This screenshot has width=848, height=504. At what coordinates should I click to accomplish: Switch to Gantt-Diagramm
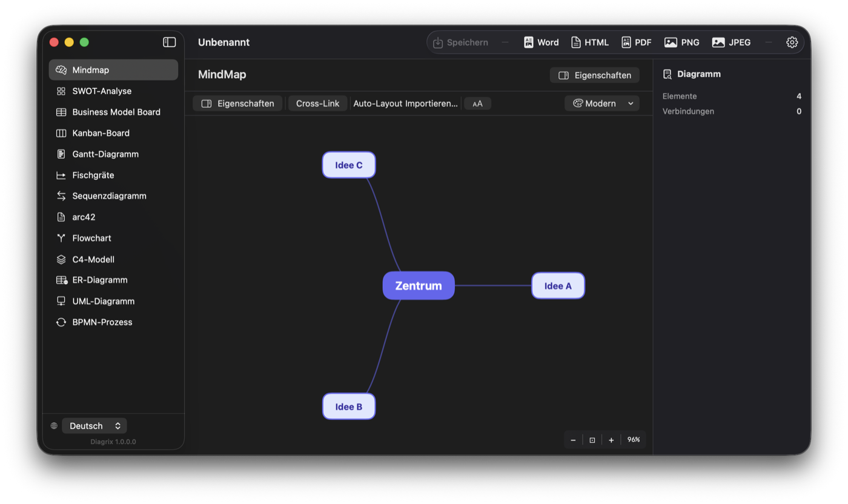click(x=113, y=154)
